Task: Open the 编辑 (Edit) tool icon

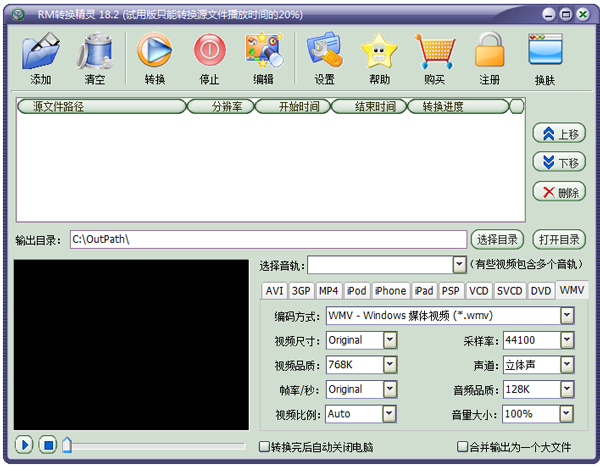Action: point(264,50)
